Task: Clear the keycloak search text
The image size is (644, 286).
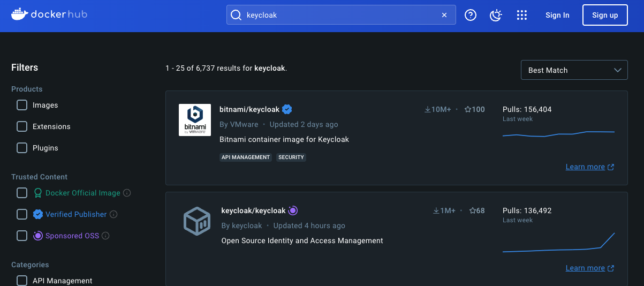Action: click(x=444, y=15)
